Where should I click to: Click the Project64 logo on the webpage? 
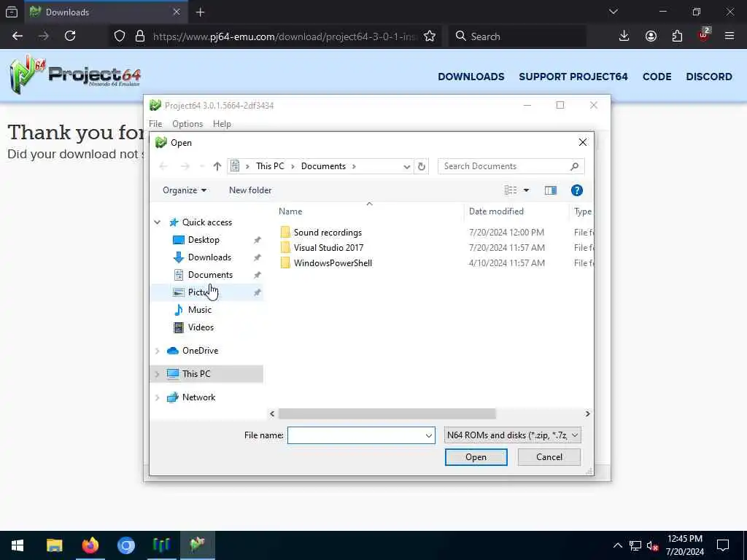point(75,75)
